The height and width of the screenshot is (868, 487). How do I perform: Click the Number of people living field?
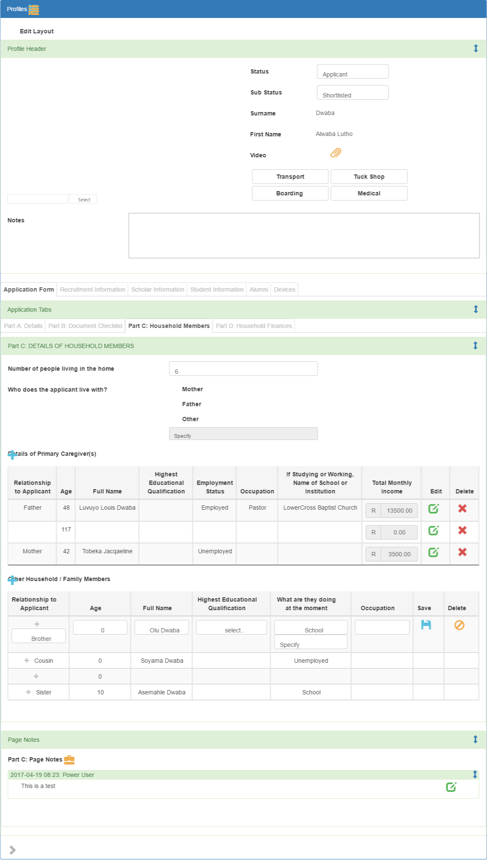(243, 369)
